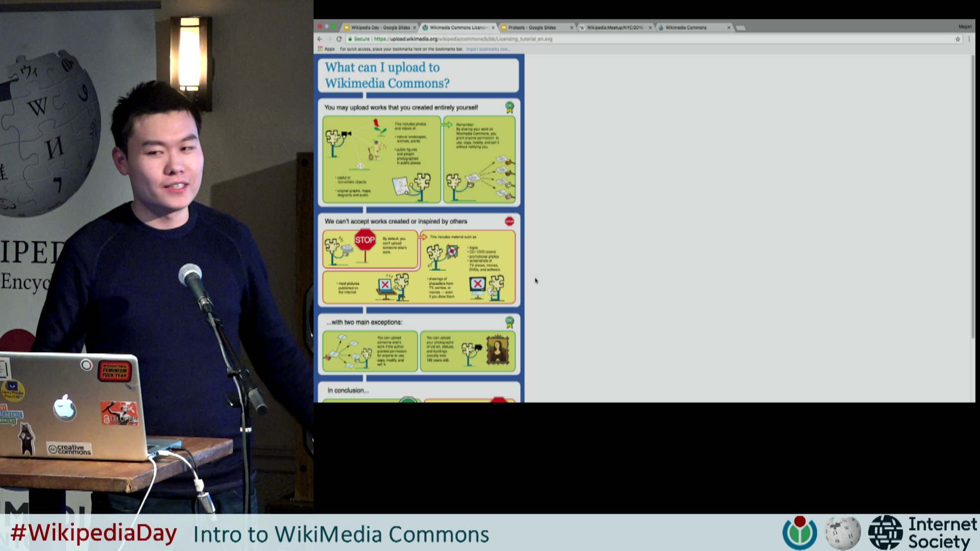Viewport: 980px width, 551px height.
Task: Close the Wikimedia Commons Licensing tab
Action: click(493, 28)
